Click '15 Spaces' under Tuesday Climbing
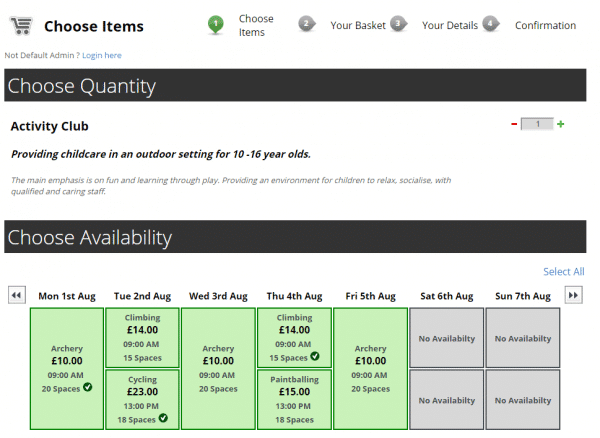 click(x=142, y=358)
